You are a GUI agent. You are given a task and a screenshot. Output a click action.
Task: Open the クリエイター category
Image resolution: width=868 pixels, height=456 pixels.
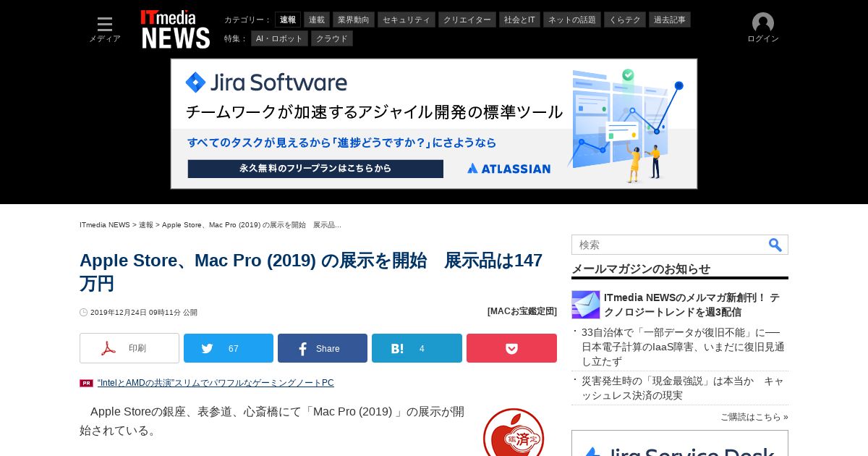(x=467, y=20)
